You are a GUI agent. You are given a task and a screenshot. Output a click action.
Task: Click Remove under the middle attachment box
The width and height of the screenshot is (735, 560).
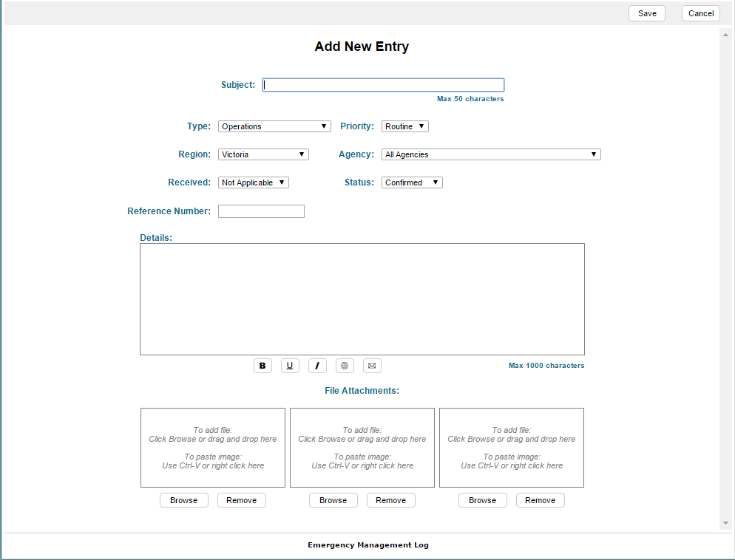(390, 500)
